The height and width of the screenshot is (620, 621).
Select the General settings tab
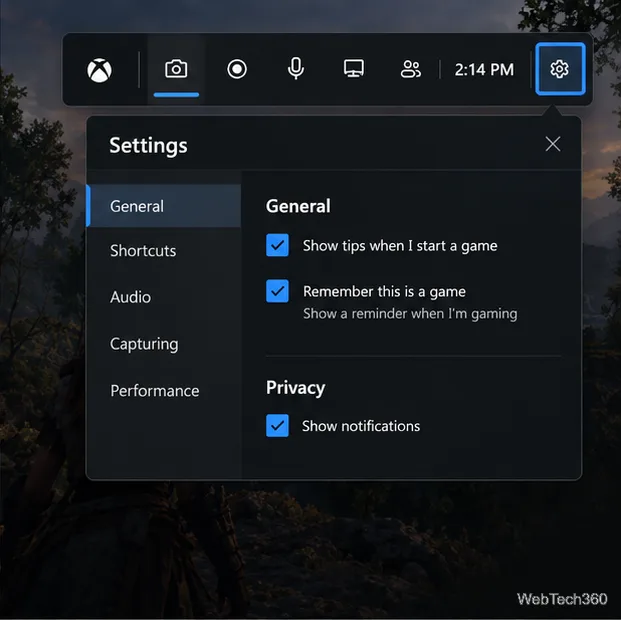164,206
